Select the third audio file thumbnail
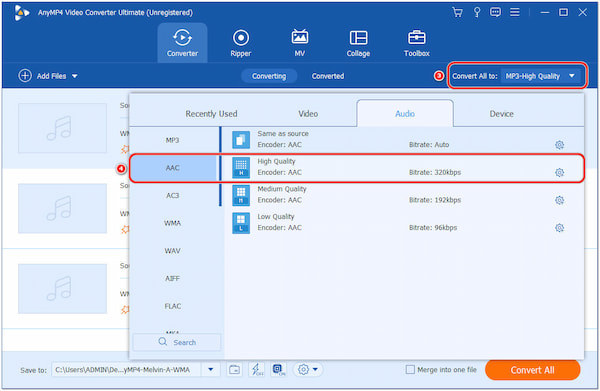 pyautogui.click(x=62, y=288)
